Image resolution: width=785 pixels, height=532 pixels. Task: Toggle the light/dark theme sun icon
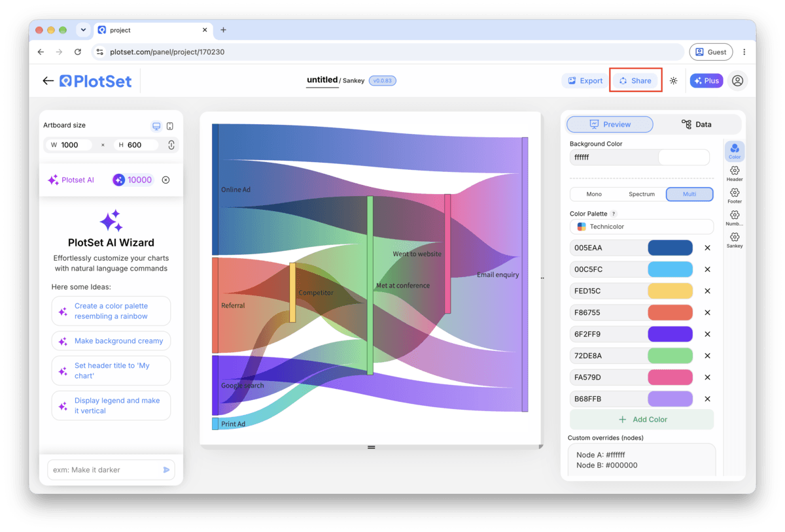click(673, 81)
